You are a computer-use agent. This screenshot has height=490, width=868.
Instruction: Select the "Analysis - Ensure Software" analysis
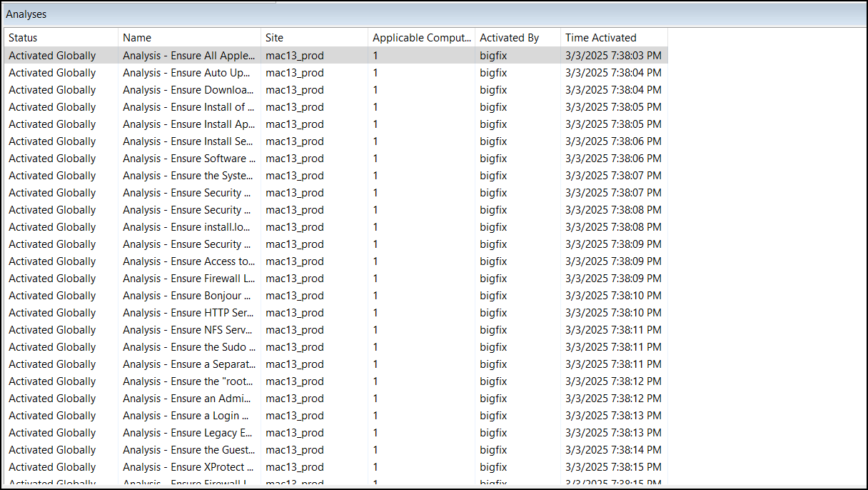pyautogui.click(x=189, y=158)
